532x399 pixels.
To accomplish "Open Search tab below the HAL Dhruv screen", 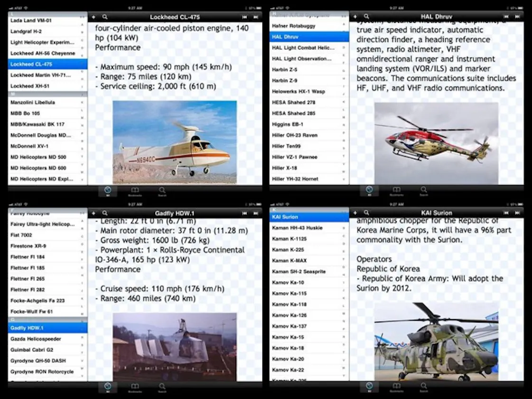I will point(424,191).
